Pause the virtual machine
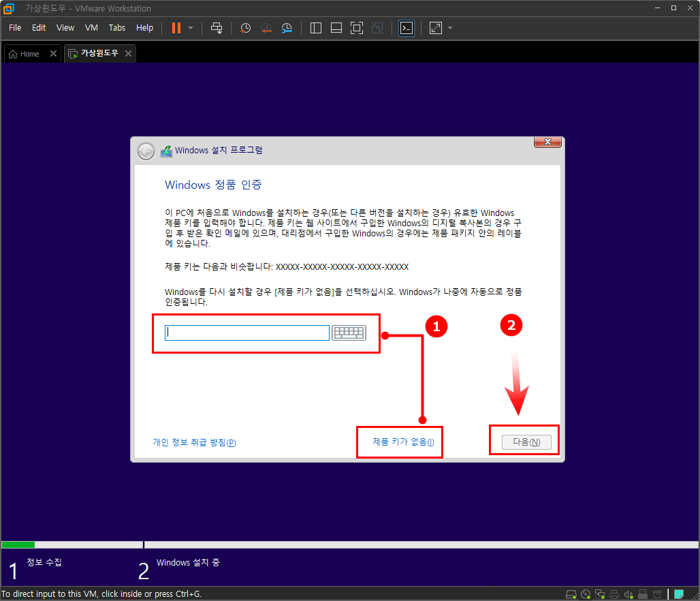Image resolution: width=700 pixels, height=601 pixels. (176, 28)
